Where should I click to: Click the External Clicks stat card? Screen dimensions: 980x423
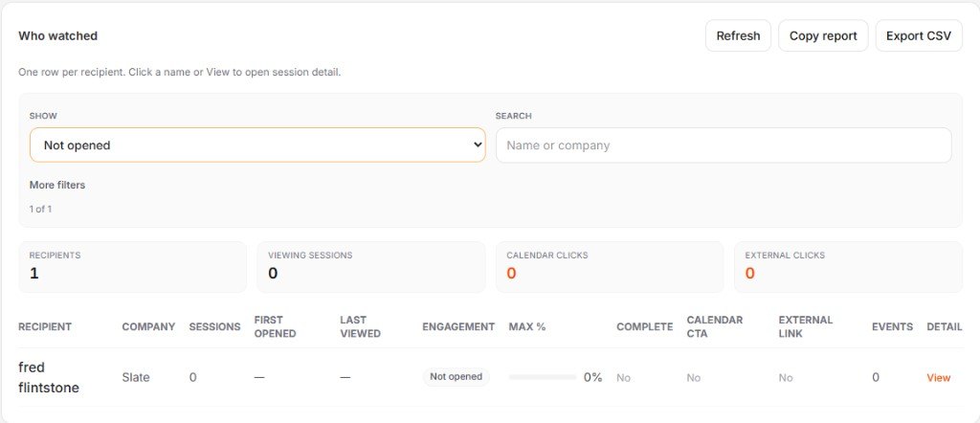pos(848,267)
